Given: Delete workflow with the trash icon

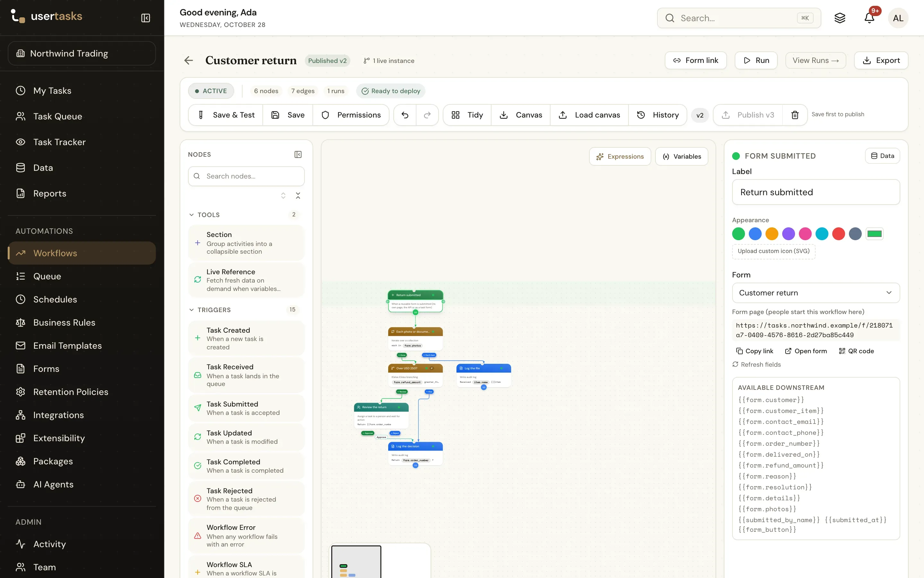Looking at the screenshot, I should coord(795,115).
